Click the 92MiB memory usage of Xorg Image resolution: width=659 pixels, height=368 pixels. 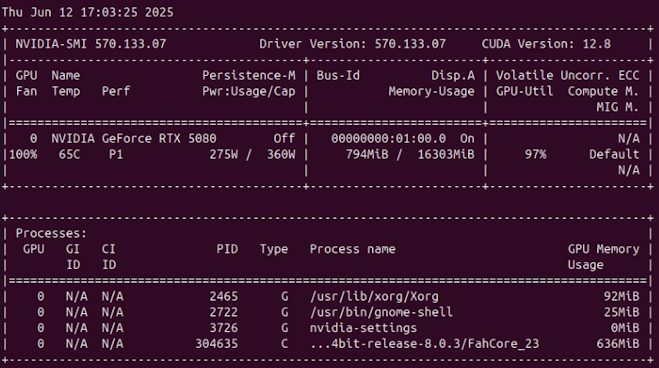point(621,297)
